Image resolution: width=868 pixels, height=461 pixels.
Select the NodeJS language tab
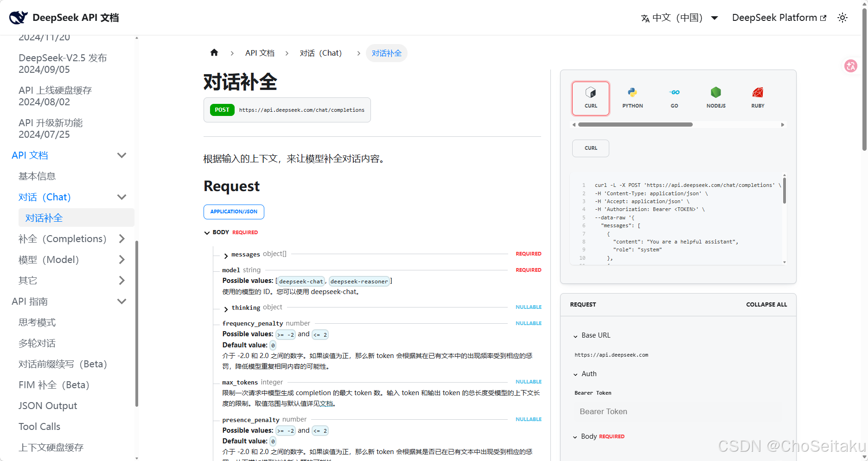(x=716, y=98)
